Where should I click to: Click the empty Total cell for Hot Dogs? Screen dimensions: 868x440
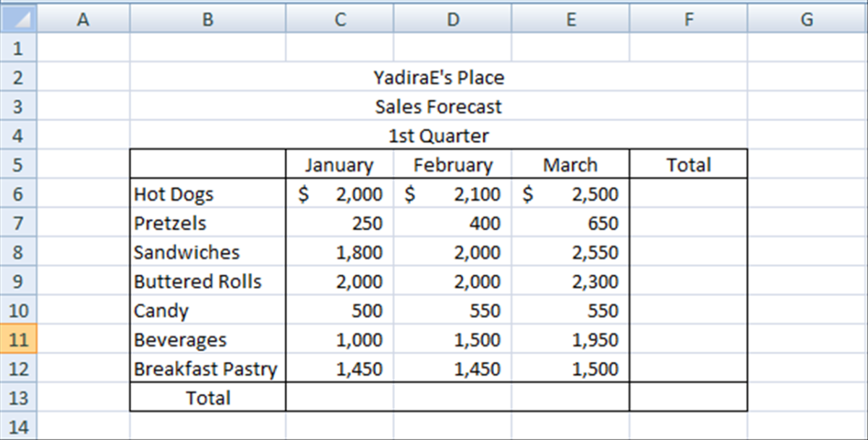pyautogui.click(x=688, y=194)
